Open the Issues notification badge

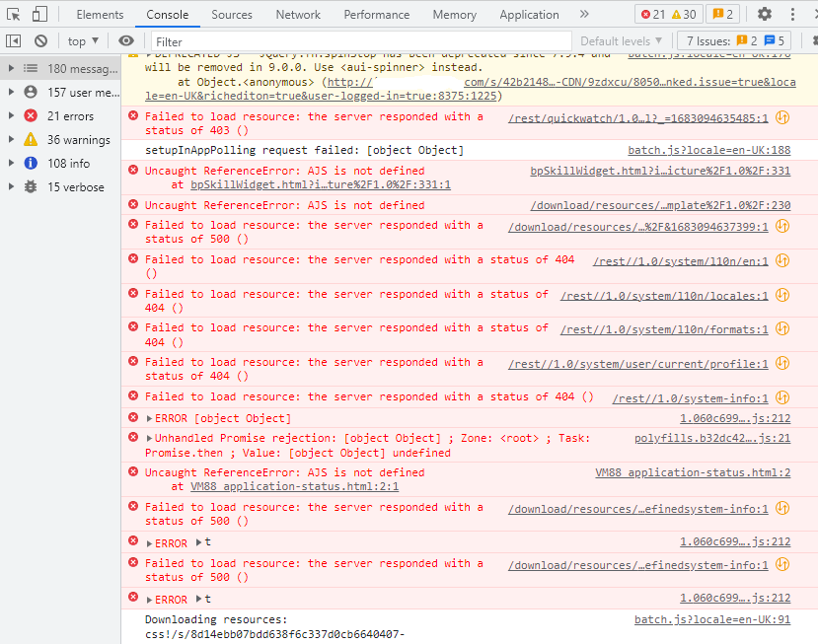click(x=724, y=14)
